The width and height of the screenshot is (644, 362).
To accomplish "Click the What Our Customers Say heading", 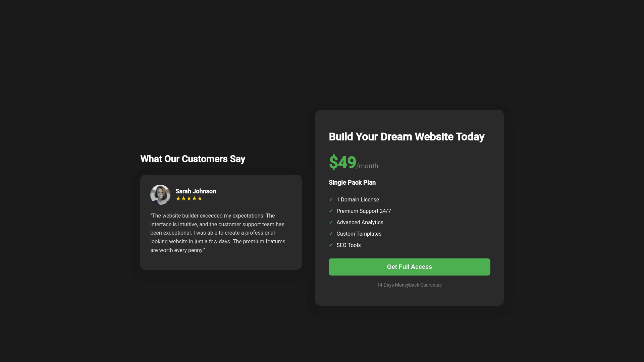I will pyautogui.click(x=193, y=159).
